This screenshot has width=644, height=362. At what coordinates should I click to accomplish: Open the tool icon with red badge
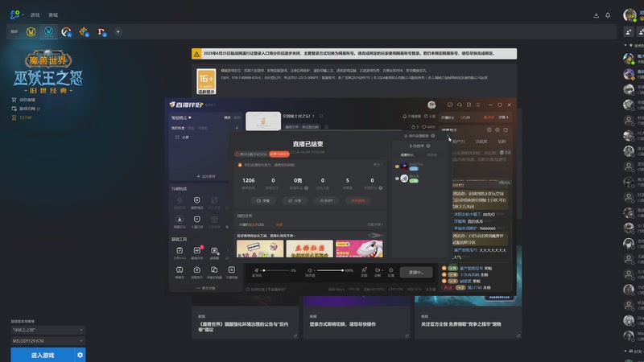(x=197, y=253)
